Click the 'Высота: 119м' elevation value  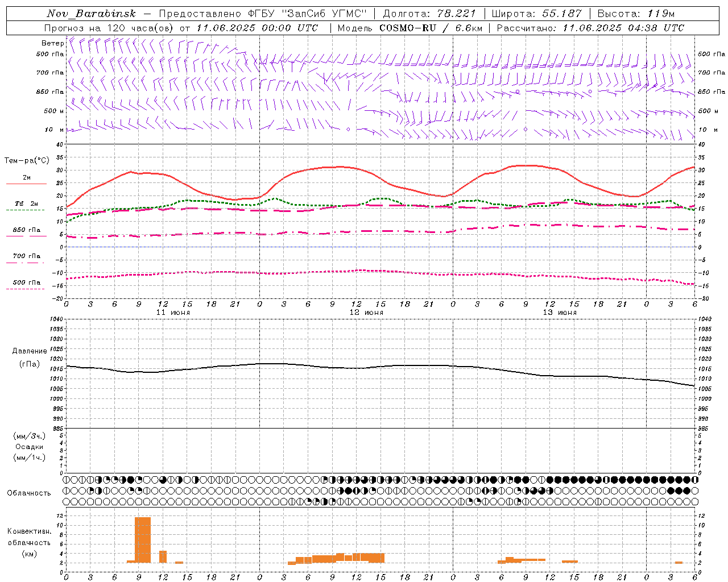[x=637, y=14]
